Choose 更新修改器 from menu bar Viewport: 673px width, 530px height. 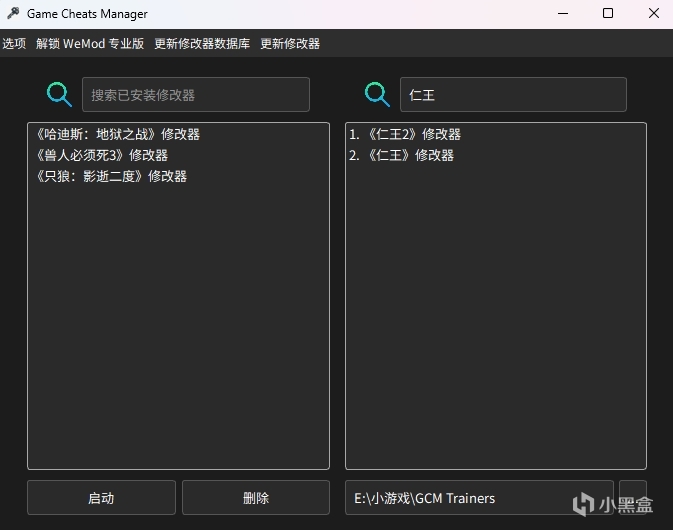tap(290, 43)
